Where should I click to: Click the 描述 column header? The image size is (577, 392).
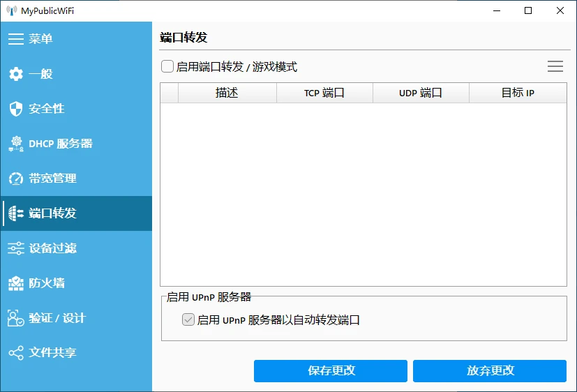pos(227,93)
